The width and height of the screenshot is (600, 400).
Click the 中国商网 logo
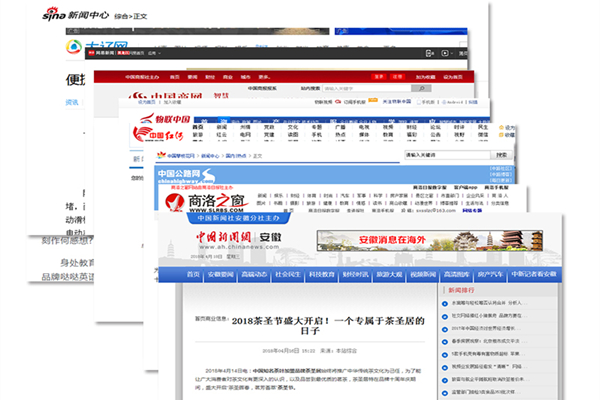coord(160,97)
